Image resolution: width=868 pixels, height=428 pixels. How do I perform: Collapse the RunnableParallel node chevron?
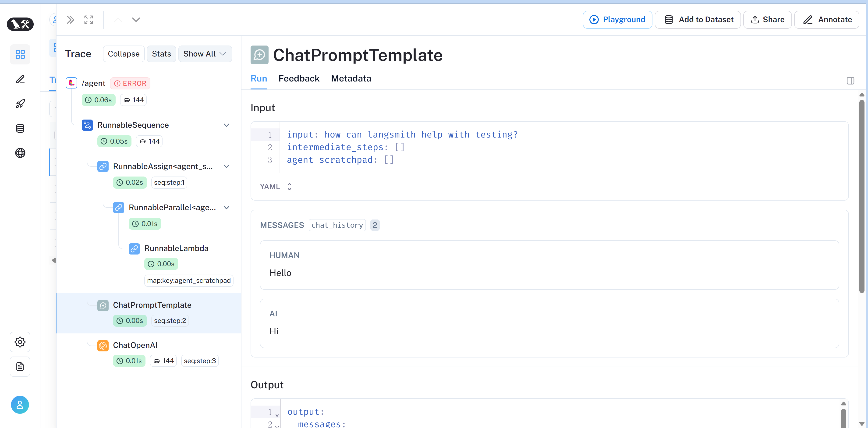(227, 207)
